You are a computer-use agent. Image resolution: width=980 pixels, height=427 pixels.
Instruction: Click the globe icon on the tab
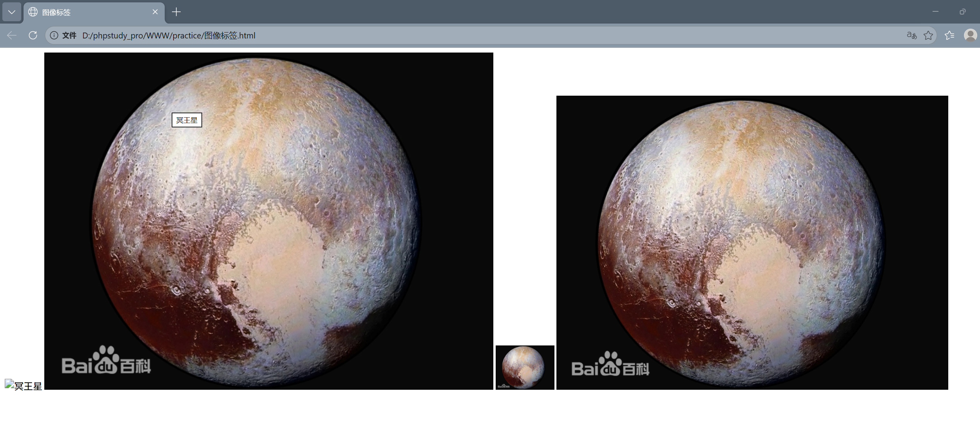[33, 12]
